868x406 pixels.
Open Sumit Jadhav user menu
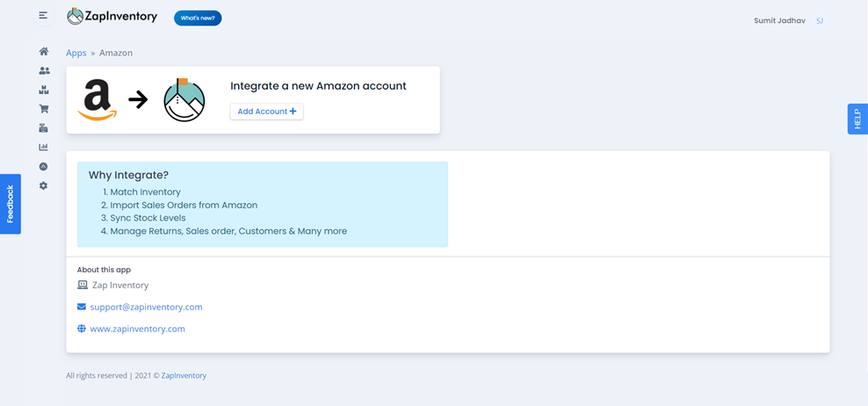[x=779, y=20]
